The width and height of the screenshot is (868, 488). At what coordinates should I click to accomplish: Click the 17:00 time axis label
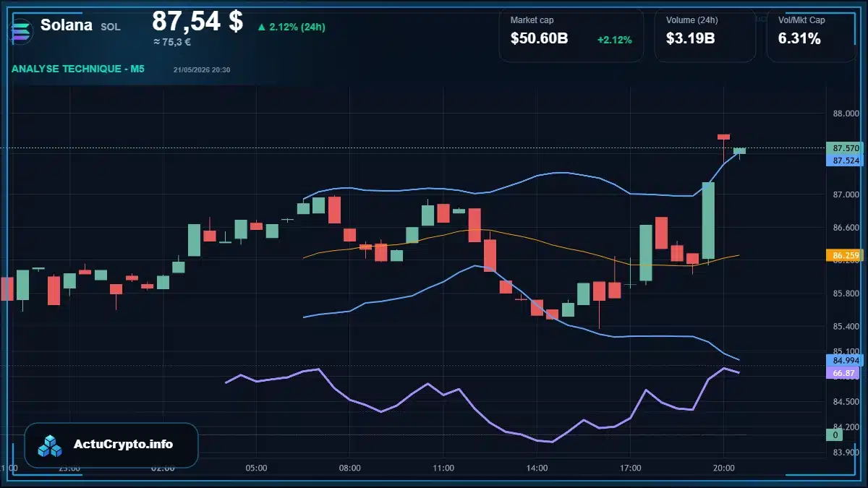(630, 468)
